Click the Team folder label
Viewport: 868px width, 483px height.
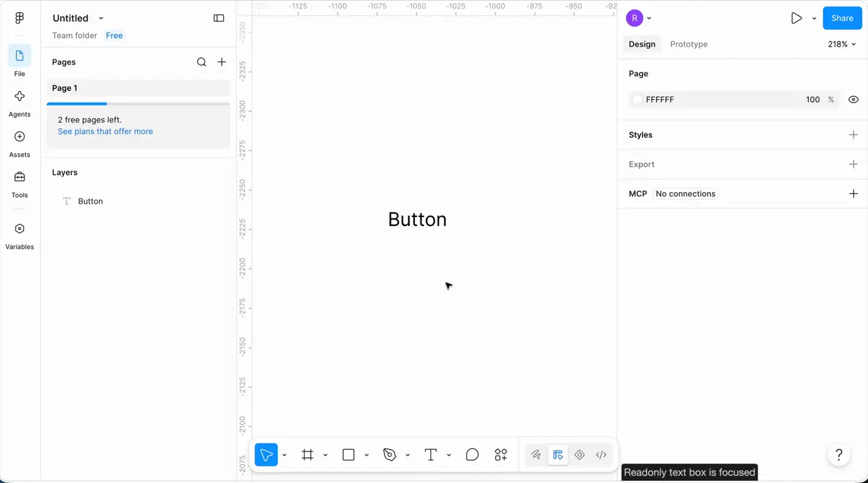click(x=75, y=35)
